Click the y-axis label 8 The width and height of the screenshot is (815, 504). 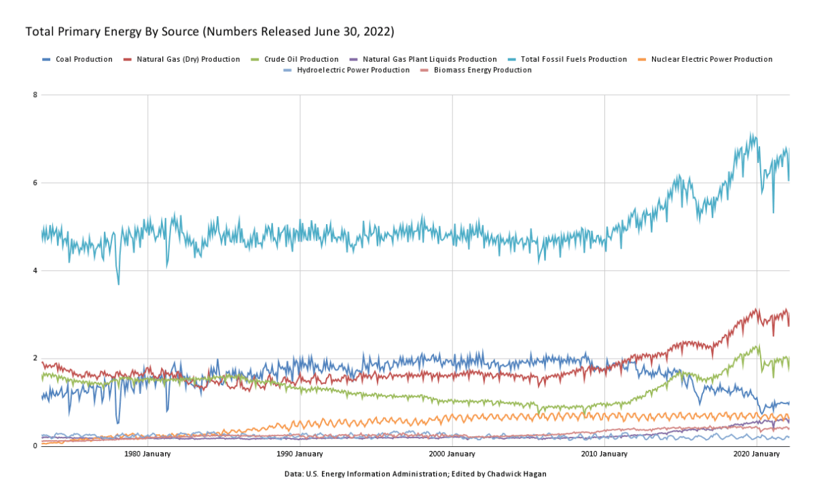[35, 95]
